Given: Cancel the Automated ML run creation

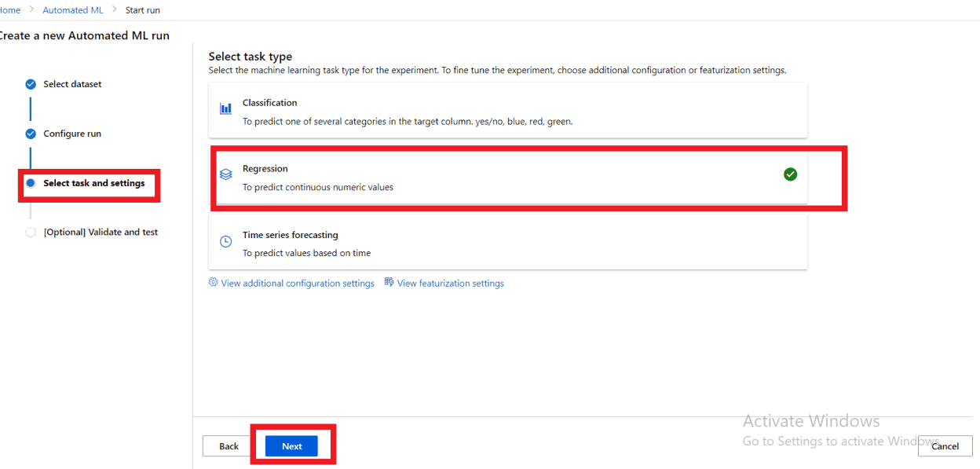Looking at the screenshot, I should pos(945,445).
